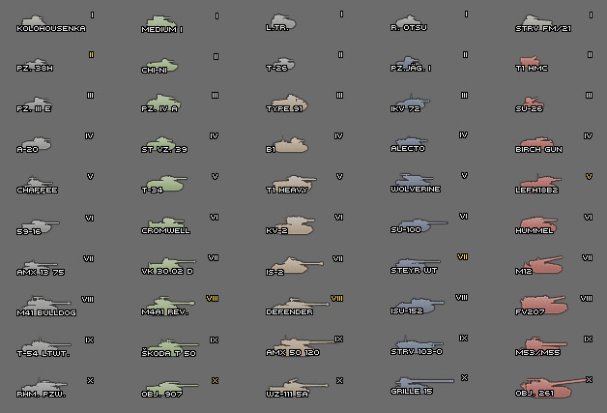Click the Kolohousenka tank icon

(x=33, y=21)
